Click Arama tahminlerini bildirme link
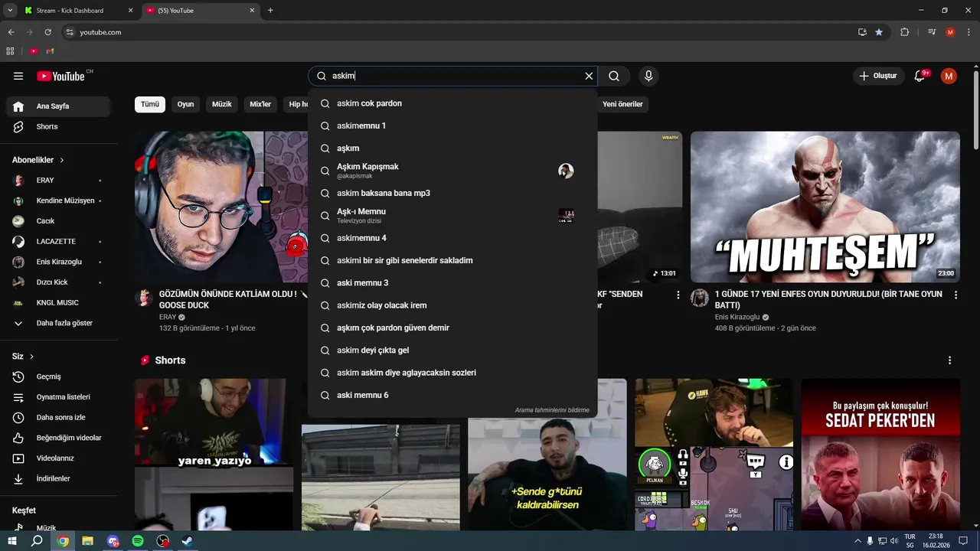 (x=552, y=410)
